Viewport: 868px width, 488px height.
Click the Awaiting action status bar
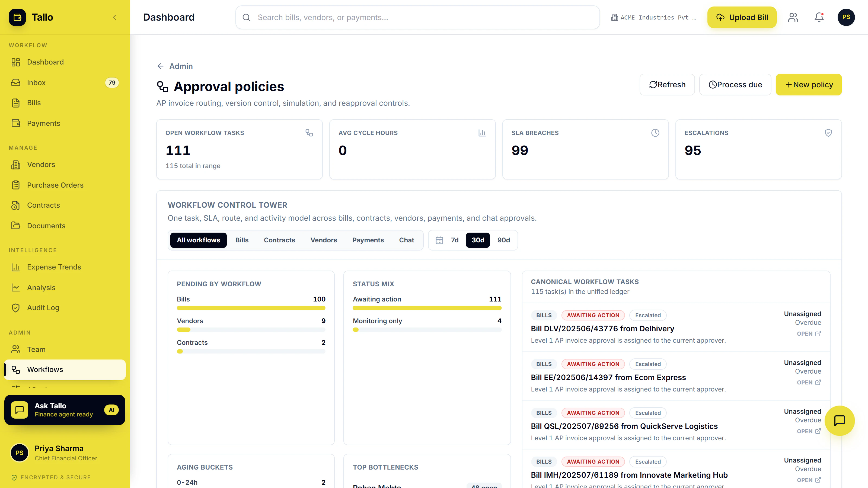pyautogui.click(x=427, y=308)
